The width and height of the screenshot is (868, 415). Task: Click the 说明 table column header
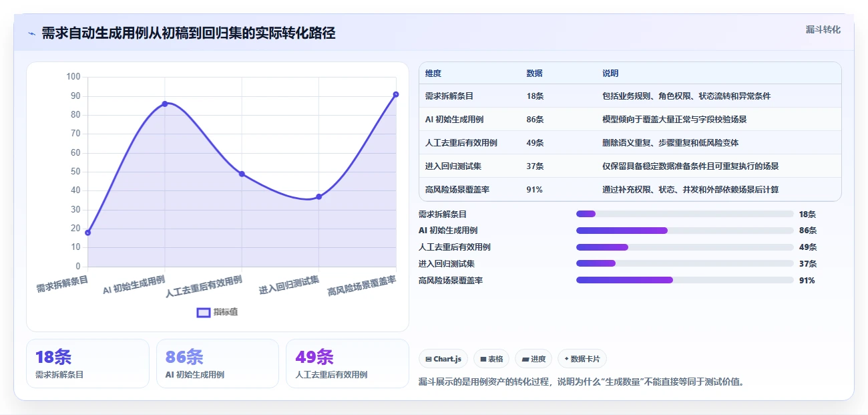(x=610, y=74)
